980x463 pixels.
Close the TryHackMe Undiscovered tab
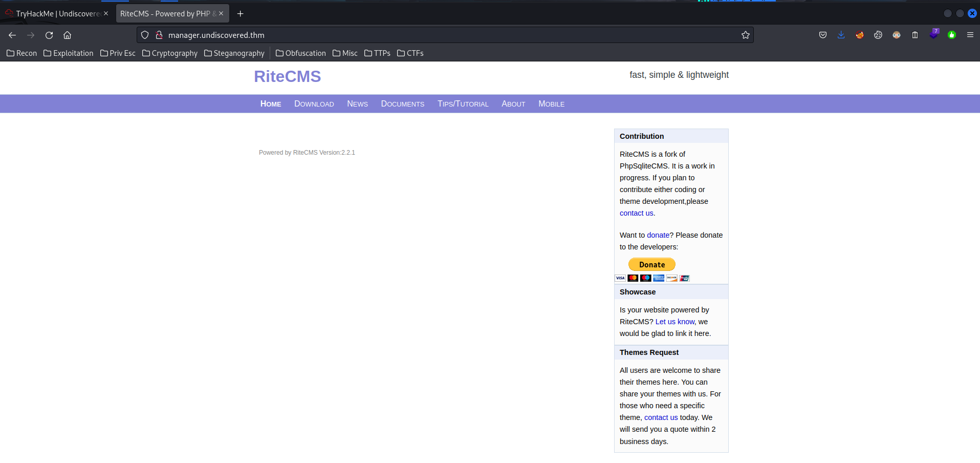106,13
